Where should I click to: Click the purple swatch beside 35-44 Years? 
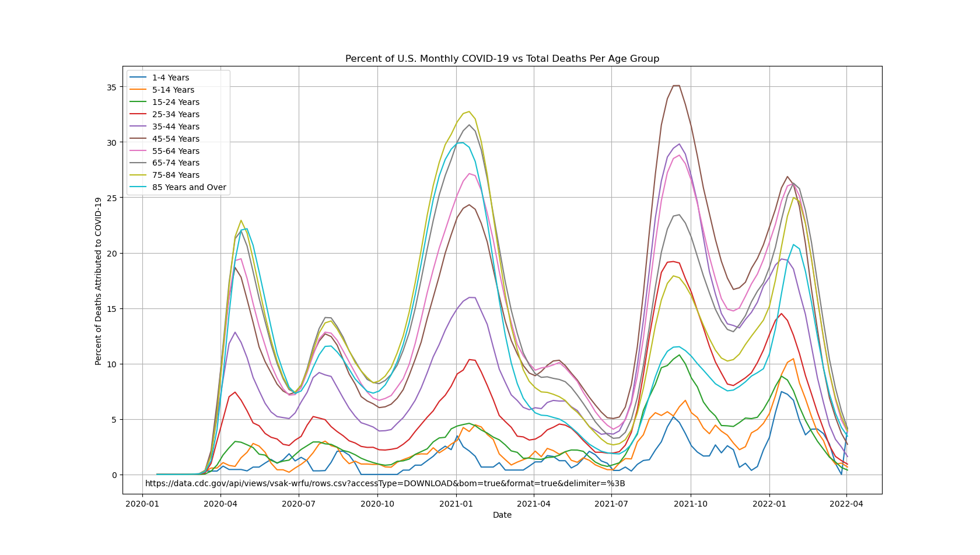138,127
